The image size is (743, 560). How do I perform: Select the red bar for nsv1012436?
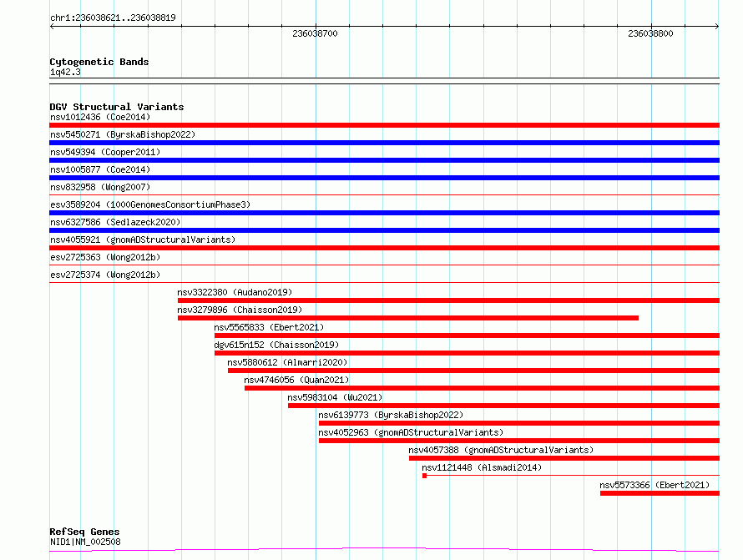[384, 125]
